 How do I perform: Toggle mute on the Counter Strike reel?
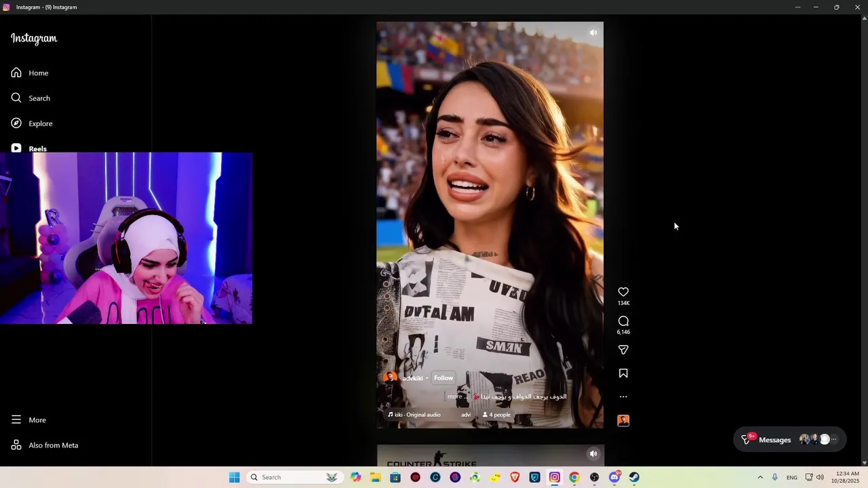tap(593, 454)
